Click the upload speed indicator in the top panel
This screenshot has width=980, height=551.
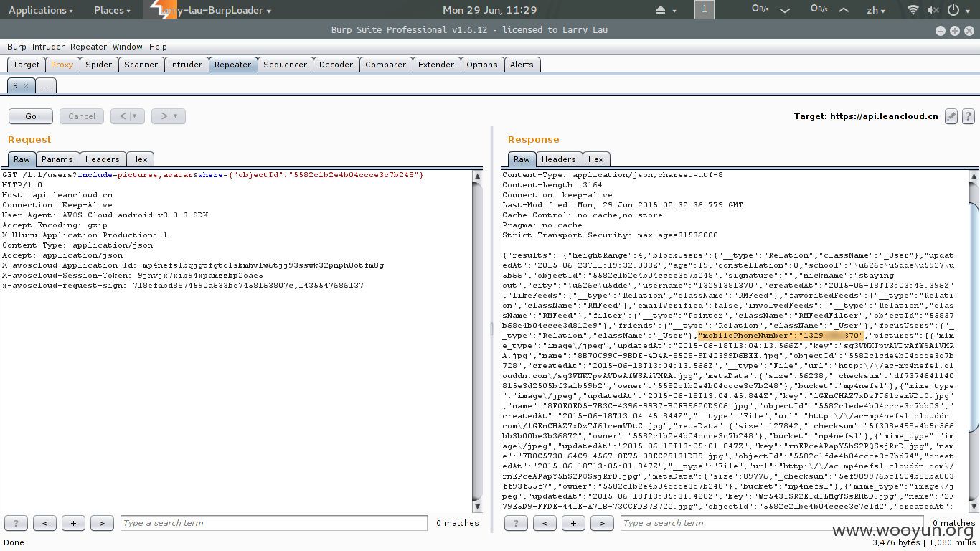pos(829,10)
